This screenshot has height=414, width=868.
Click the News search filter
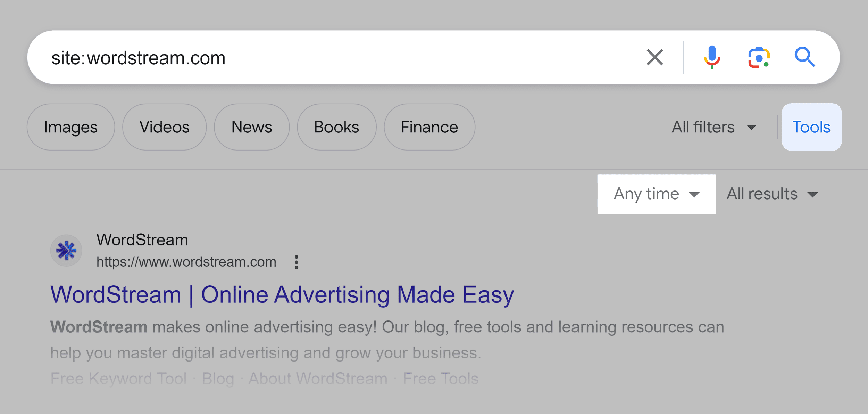click(x=251, y=127)
